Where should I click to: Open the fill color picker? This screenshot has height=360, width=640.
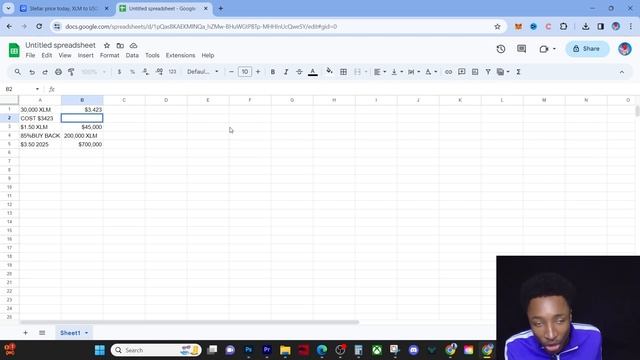click(329, 72)
